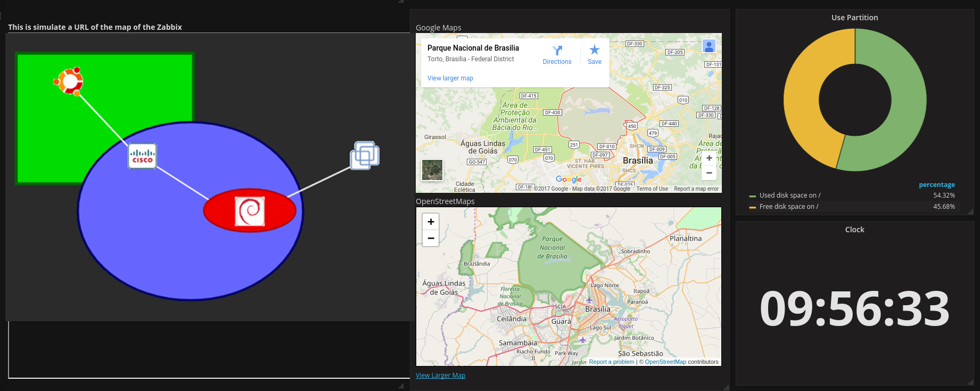Open the OpenStreetMaps panel title menu
980x391 pixels.
tap(445, 201)
